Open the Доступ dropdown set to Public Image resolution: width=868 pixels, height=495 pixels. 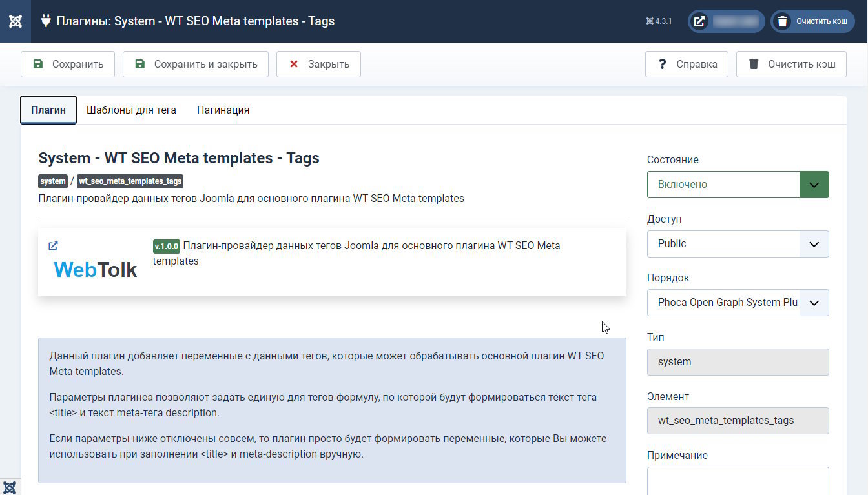pos(738,244)
